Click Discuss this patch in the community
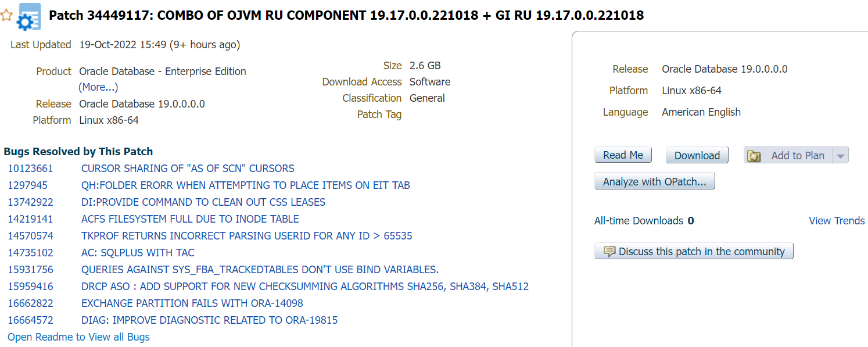The height and width of the screenshot is (347, 868). click(x=701, y=252)
